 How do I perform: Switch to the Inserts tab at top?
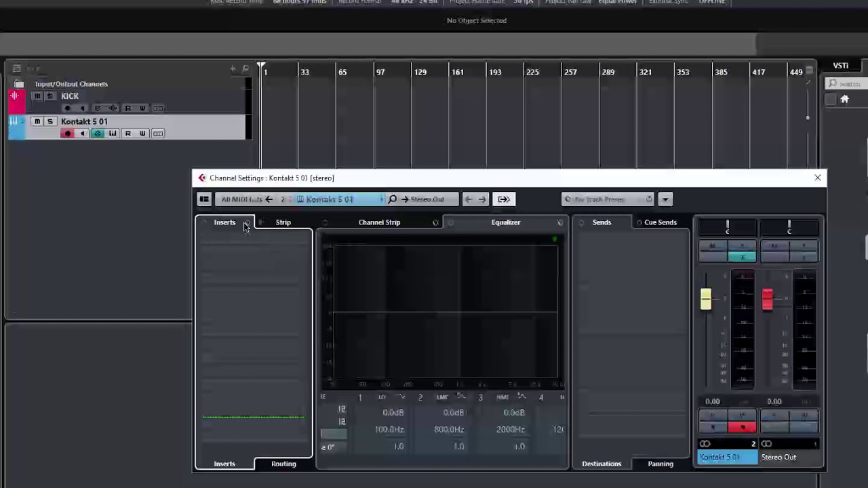coord(224,222)
